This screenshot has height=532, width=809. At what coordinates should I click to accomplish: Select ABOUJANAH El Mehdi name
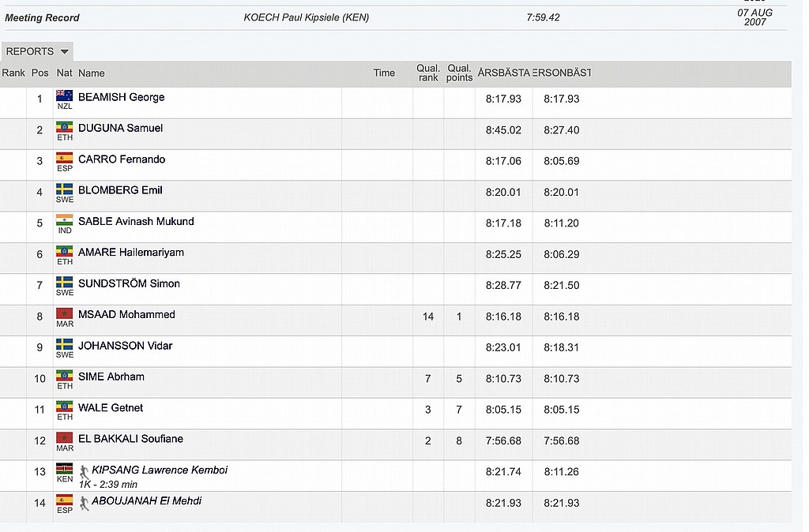(x=146, y=501)
